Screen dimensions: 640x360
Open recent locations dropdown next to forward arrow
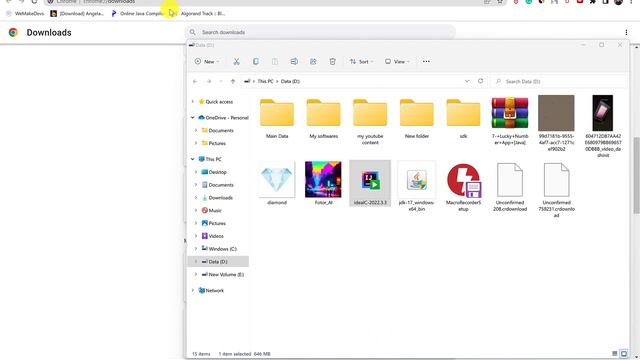(x=221, y=82)
